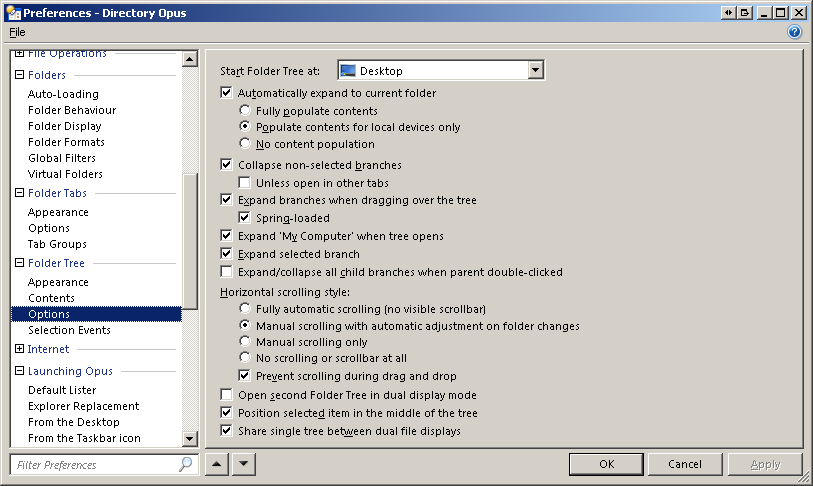This screenshot has height=486, width=813.
Task: Choose Manual scrolling only
Action: point(245,341)
